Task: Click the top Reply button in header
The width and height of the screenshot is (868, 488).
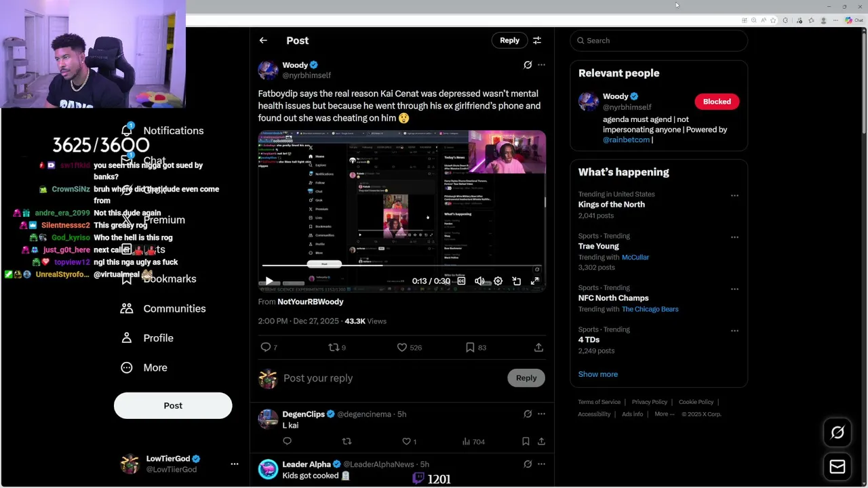Action: 509,41
